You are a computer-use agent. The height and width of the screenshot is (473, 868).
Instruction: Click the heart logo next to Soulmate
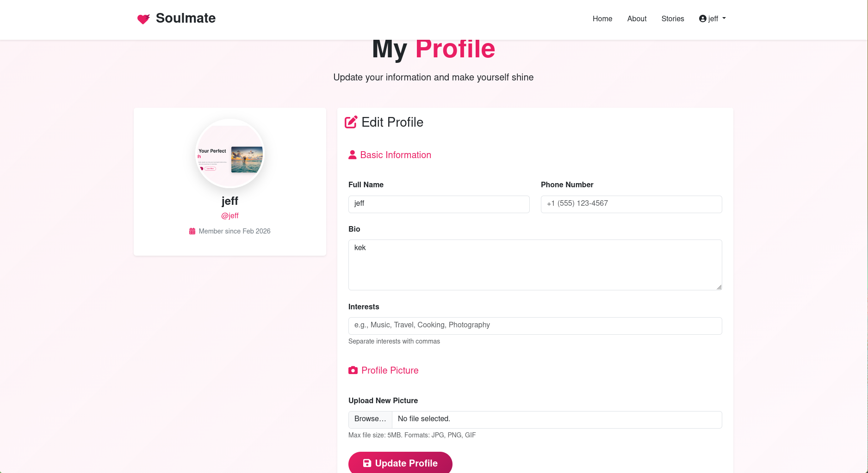143,19
